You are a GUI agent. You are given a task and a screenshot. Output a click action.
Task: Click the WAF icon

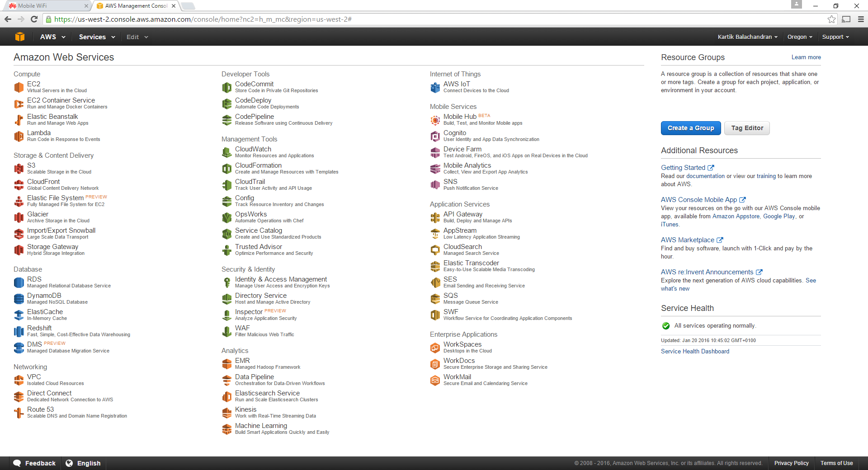pyautogui.click(x=227, y=331)
